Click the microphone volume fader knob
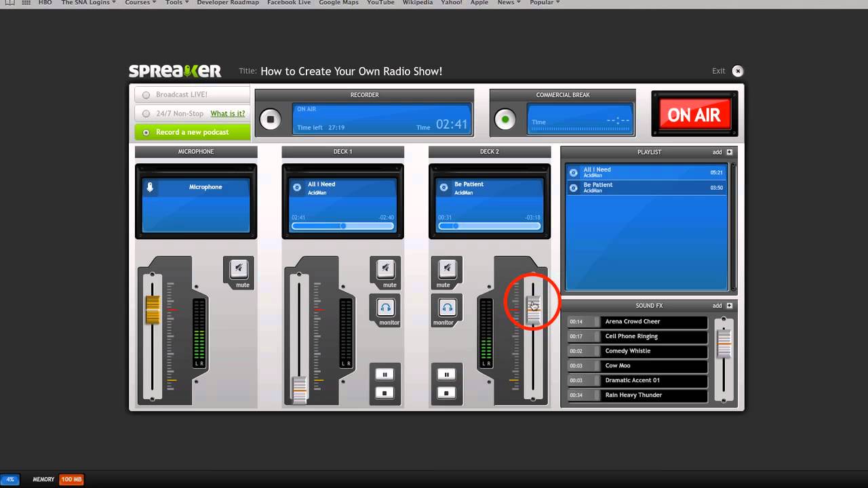The width and height of the screenshot is (868, 488). pos(153,310)
